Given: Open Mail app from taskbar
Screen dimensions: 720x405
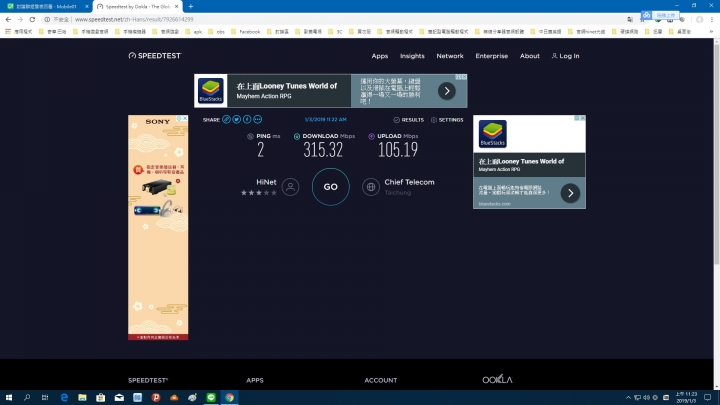Looking at the screenshot, I should click(119, 398).
